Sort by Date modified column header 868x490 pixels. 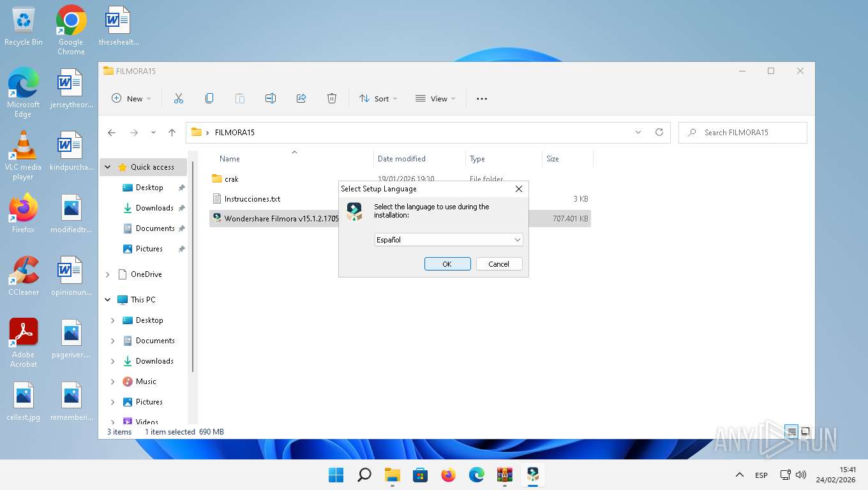click(401, 159)
